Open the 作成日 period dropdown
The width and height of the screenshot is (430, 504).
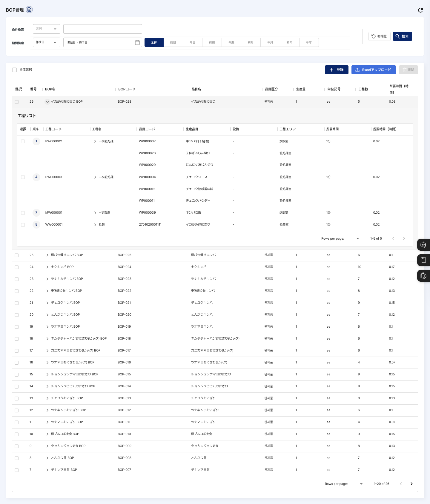(x=47, y=42)
